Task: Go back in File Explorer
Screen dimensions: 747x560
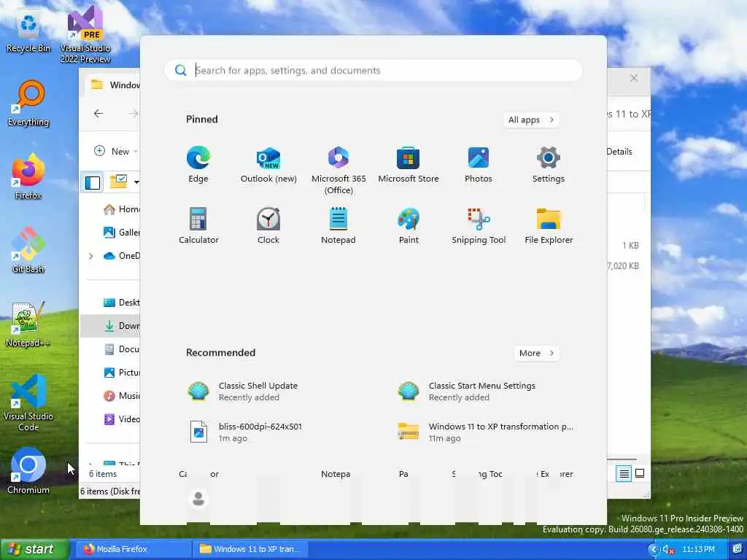Action: tap(98, 113)
